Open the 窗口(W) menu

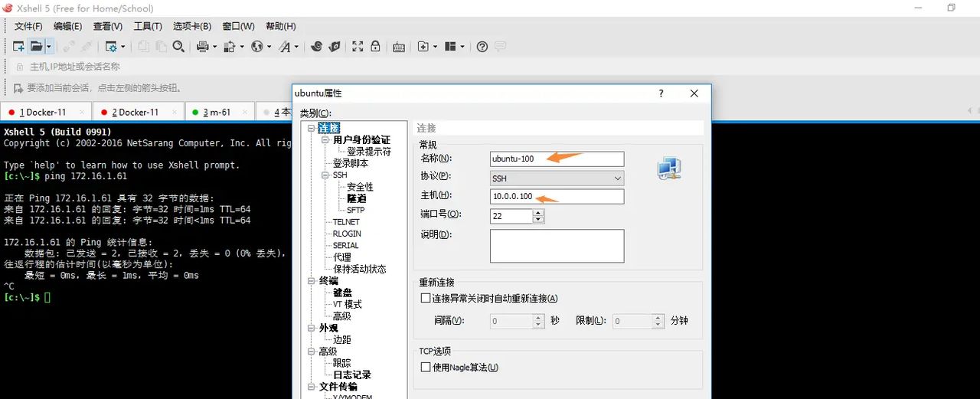point(239,27)
